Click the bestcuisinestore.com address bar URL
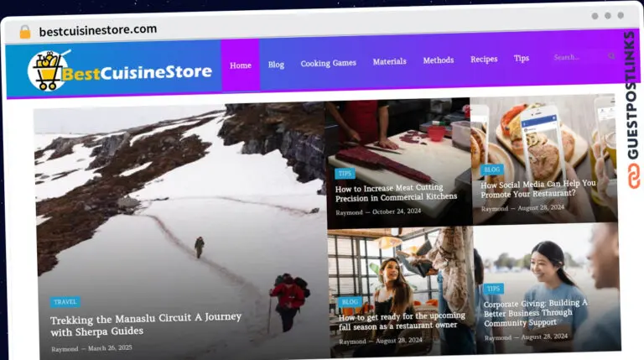This screenshot has height=360, width=644. pos(97,30)
